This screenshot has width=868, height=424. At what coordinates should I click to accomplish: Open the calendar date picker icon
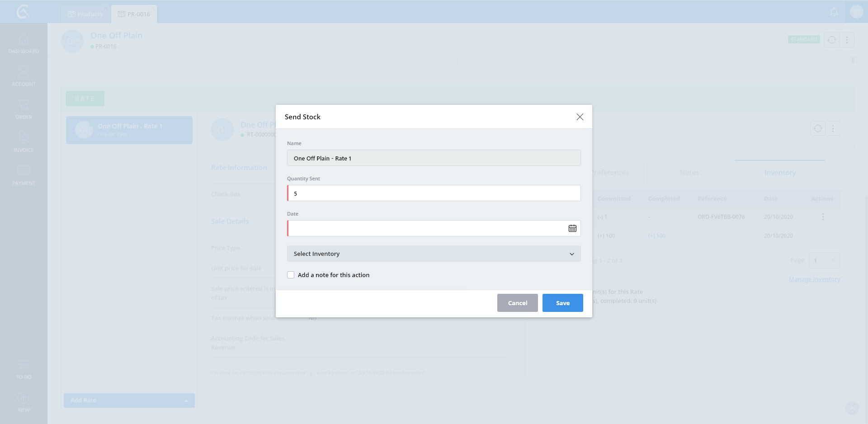572,228
